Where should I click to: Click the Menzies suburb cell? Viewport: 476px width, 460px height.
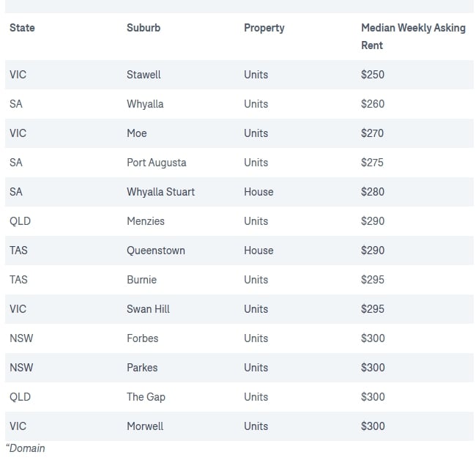[145, 221]
